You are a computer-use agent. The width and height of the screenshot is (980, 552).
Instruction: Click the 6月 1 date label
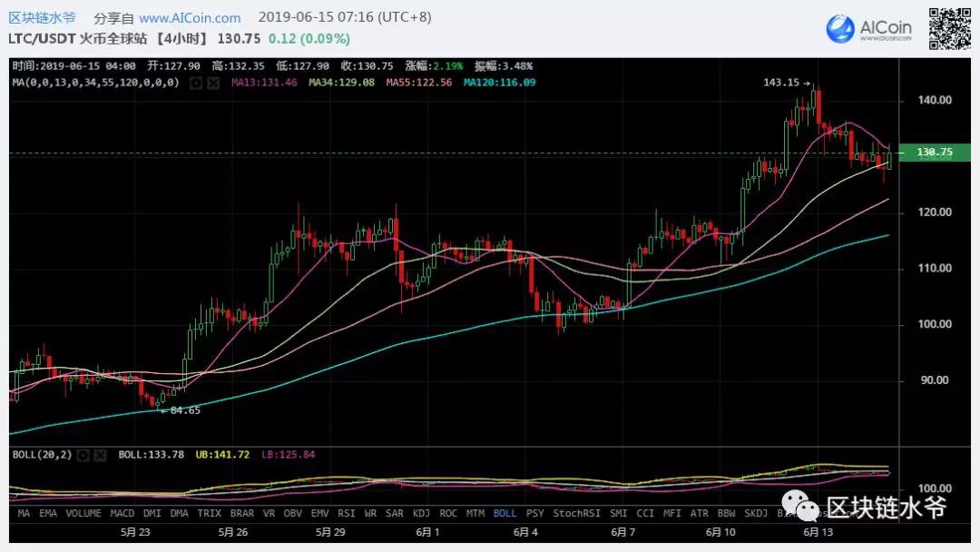pyautogui.click(x=427, y=533)
